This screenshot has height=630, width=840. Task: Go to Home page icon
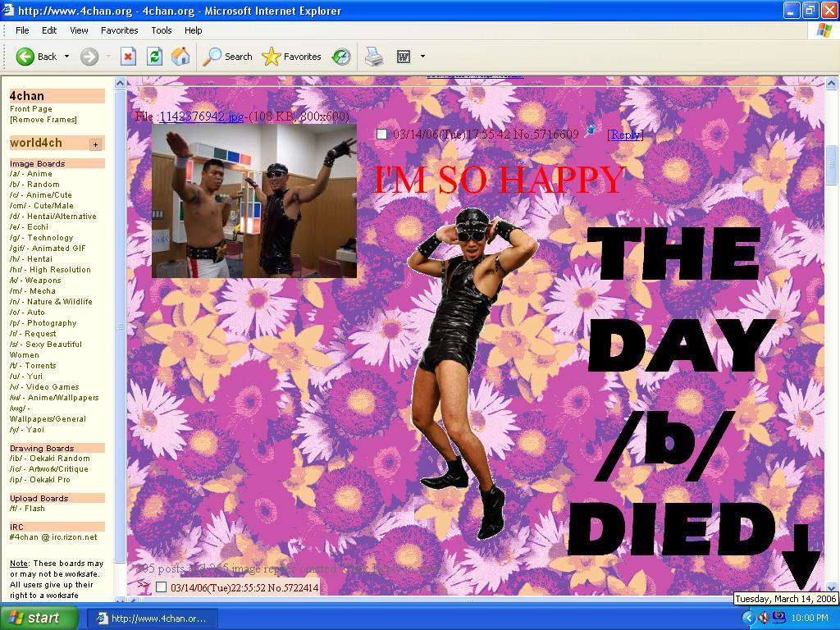click(x=180, y=57)
